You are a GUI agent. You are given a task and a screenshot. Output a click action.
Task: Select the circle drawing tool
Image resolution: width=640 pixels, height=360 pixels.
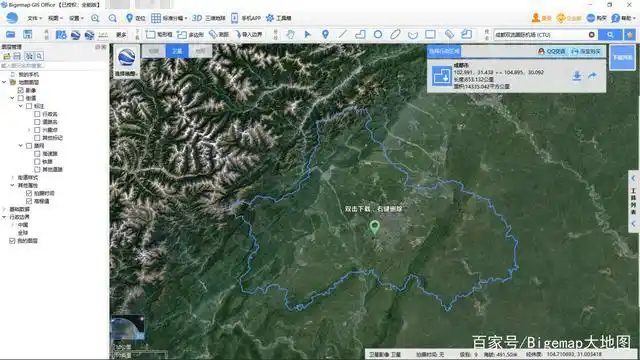point(378,34)
